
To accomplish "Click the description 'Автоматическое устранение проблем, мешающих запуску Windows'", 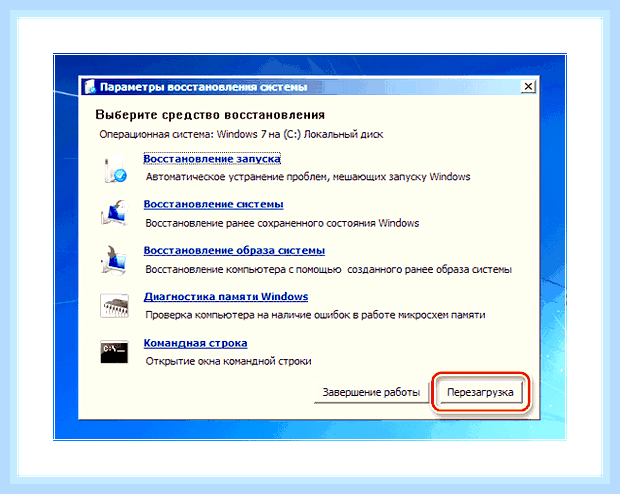I will pos(308,176).
